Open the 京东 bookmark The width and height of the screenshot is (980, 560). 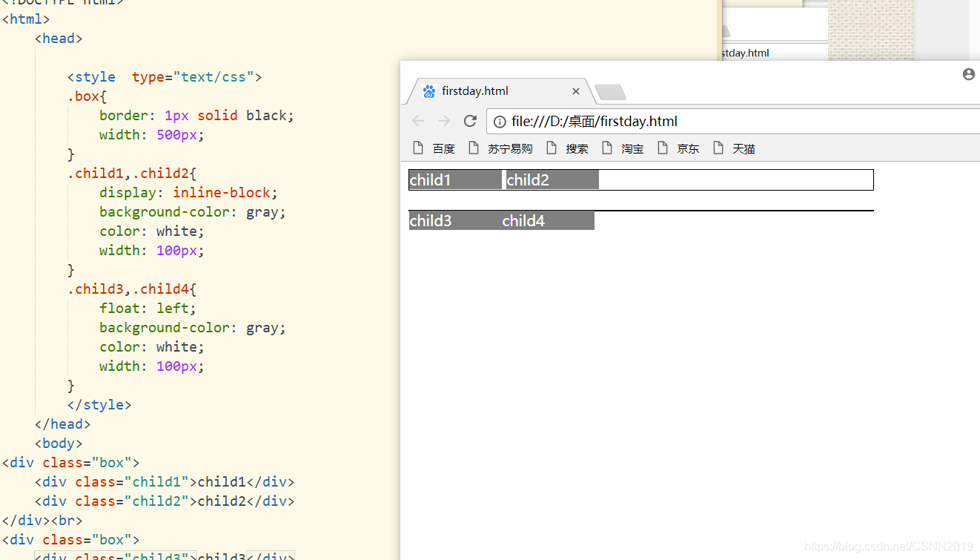click(x=678, y=148)
